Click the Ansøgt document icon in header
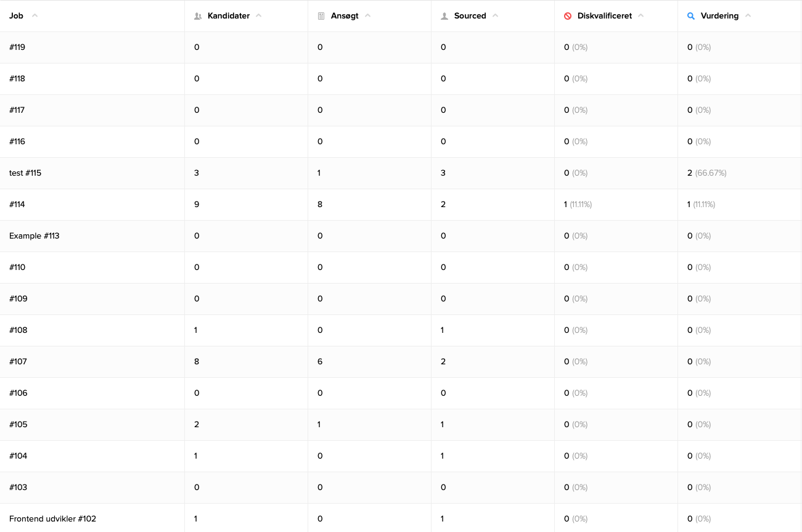The height and width of the screenshot is (532, 802). [x=321, y=16]
